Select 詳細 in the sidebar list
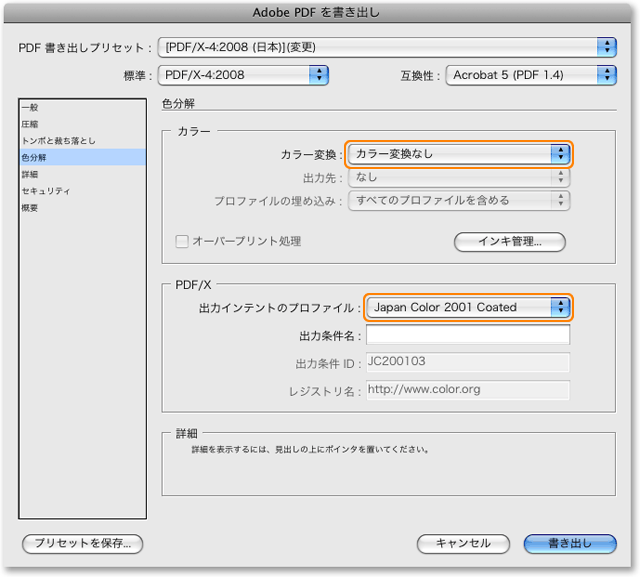 pos(30,174)
